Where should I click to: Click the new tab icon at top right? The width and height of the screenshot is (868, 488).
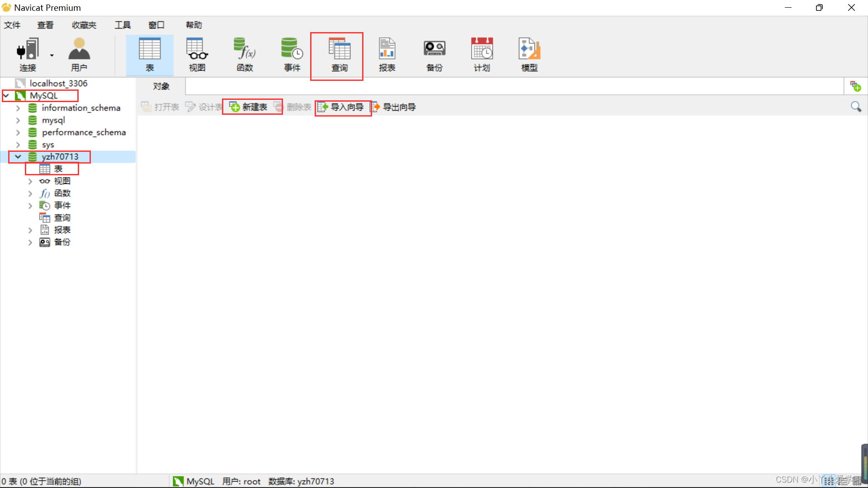click(856, 86)
